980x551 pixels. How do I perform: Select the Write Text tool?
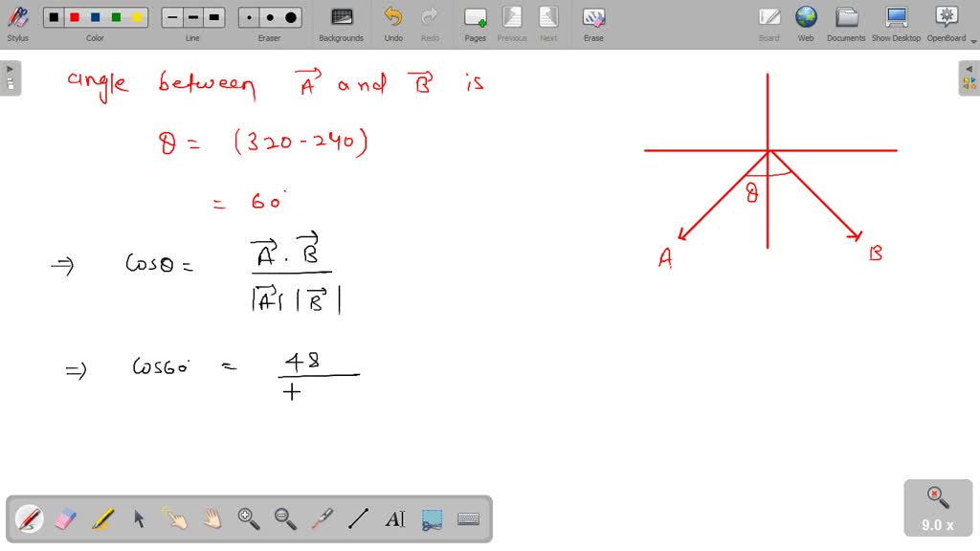pos(394,518)
